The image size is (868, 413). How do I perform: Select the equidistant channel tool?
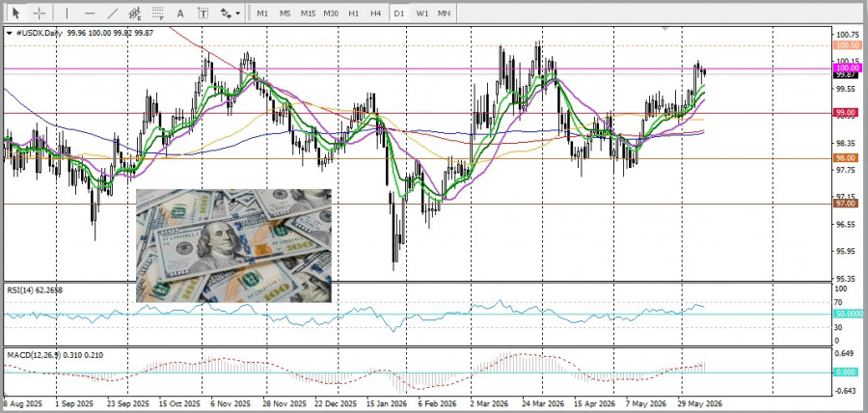tap(135, 13)
